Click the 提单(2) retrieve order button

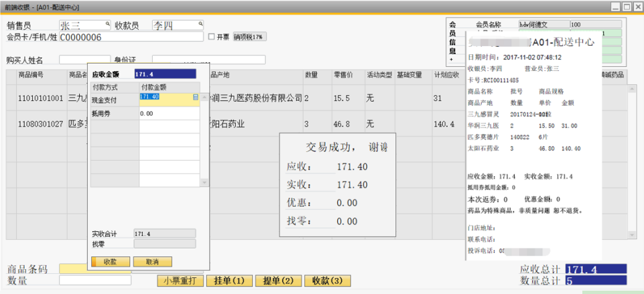tap(277, 281)
